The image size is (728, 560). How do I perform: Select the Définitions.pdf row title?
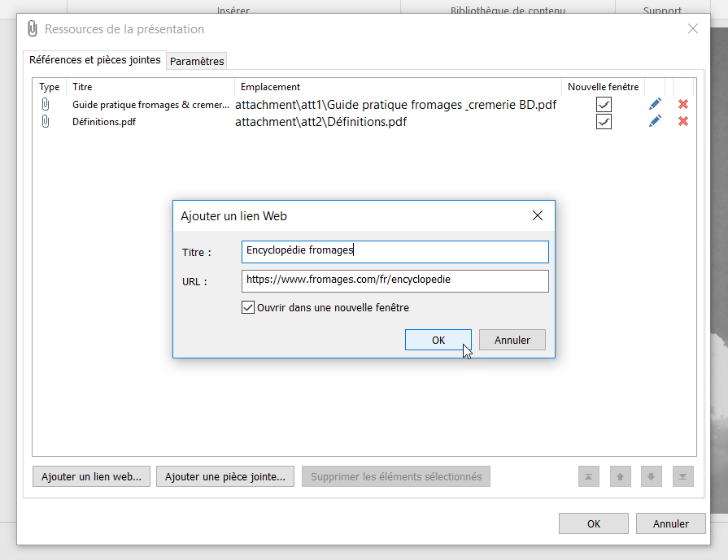(x=104, y=122)
